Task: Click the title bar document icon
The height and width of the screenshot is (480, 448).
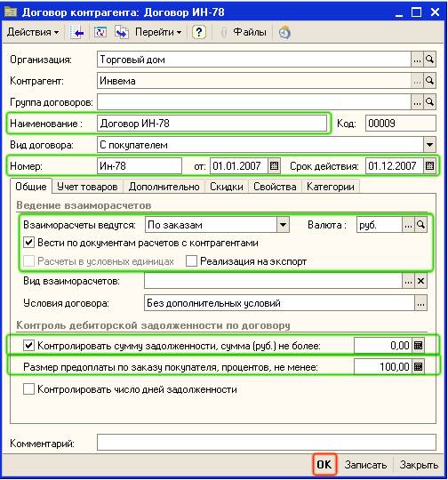Action: coord(11,12)
